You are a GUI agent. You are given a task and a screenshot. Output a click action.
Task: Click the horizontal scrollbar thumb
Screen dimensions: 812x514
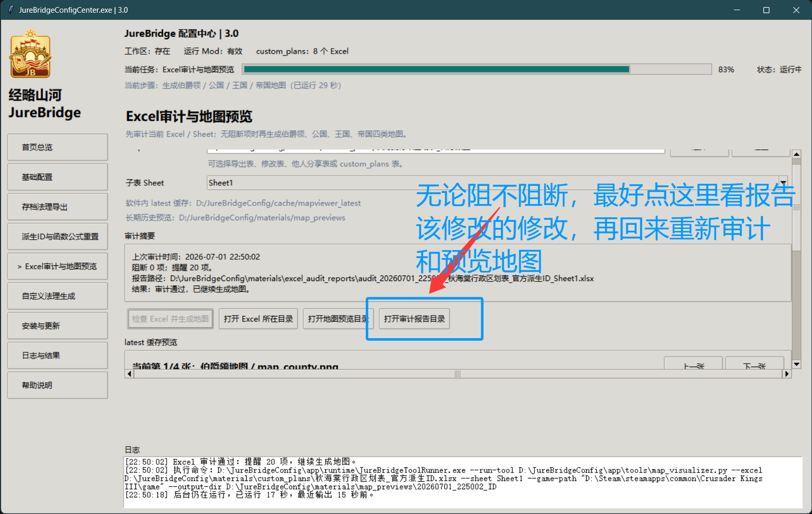click(x=458, y=374)
